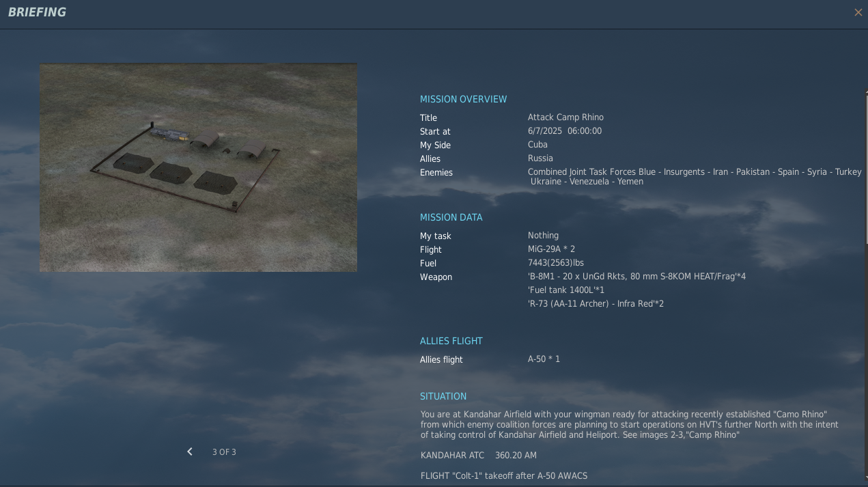
Task: Go to the previous briefing image
Action: point(190,451)
